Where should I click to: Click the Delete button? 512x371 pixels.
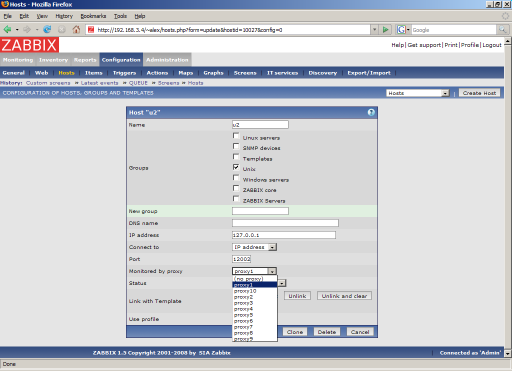point(327,332)
